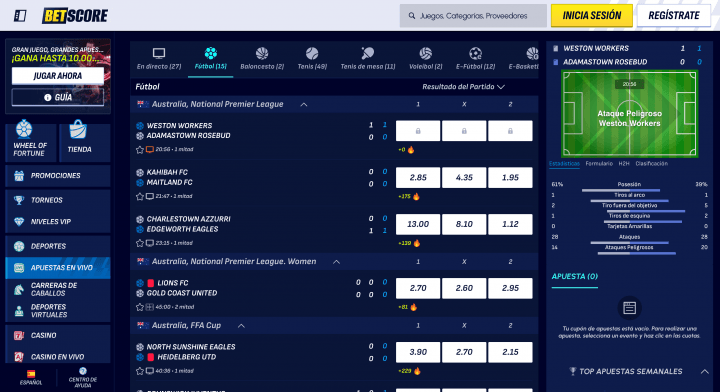Bet on Kahibah FC at 2.85
This screenshot has height=392, width=720.
[x=418, y=178]
